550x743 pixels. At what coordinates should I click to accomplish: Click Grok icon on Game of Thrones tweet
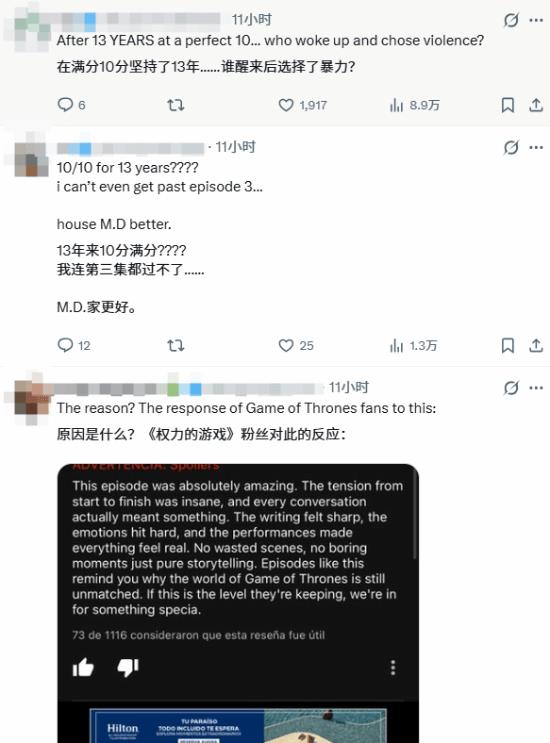[511, 388]
